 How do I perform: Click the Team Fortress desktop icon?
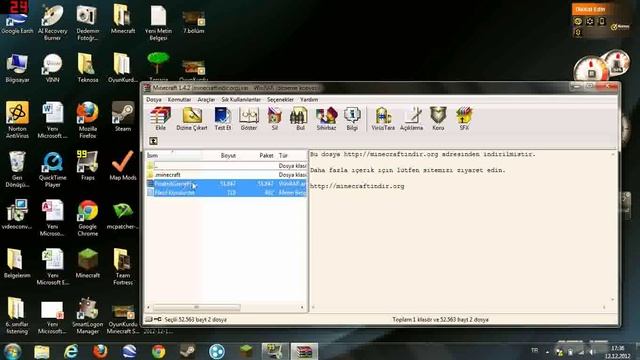(x=122, y=267)
